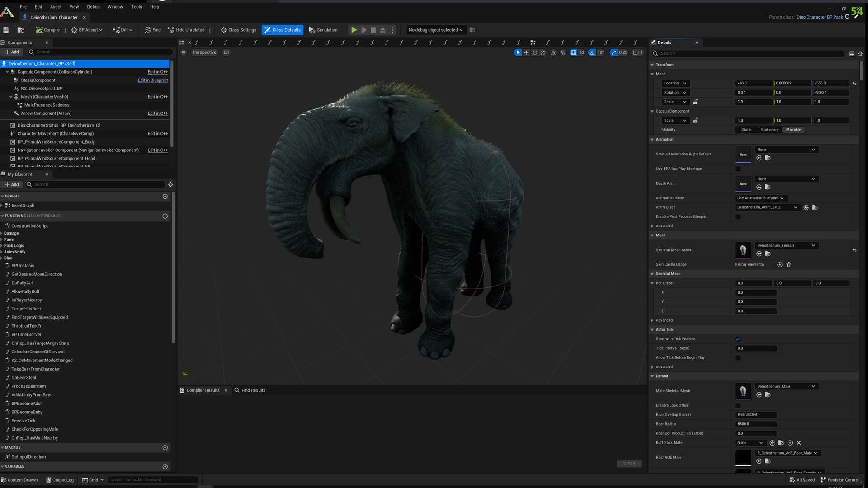Open the Skeletal Mesh Asset dropdown

pyautogui.click(x=786, y=245)
